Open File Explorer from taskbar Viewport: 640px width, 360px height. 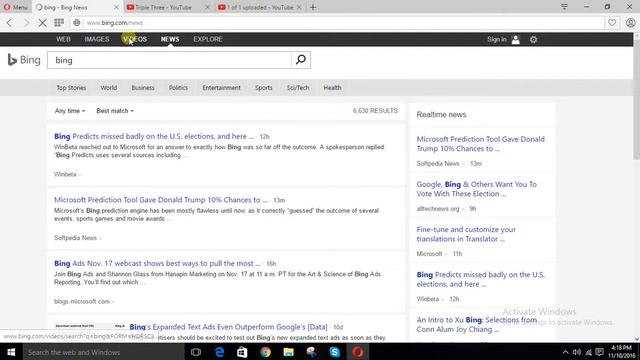pyautogui.click(x=289, y=352)
